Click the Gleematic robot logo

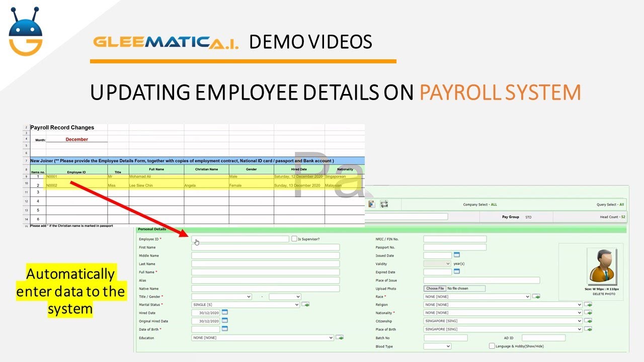click(26, 31)
